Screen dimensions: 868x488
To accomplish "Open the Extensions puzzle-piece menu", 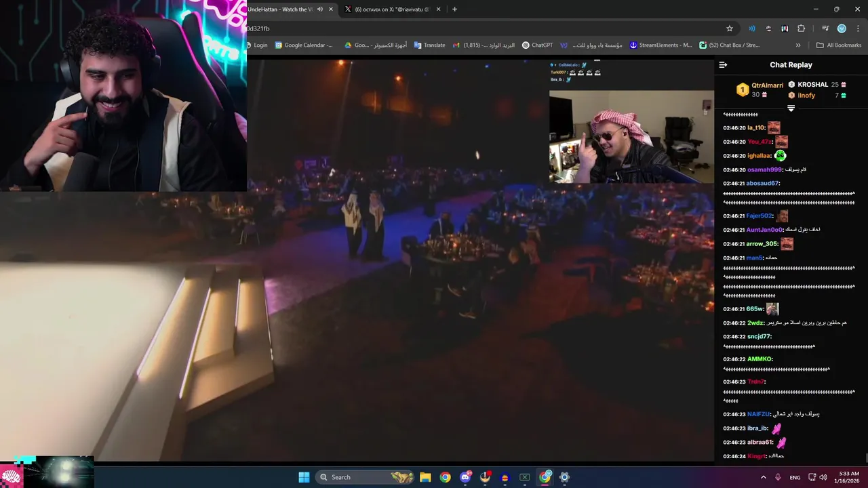I will 802,28.
